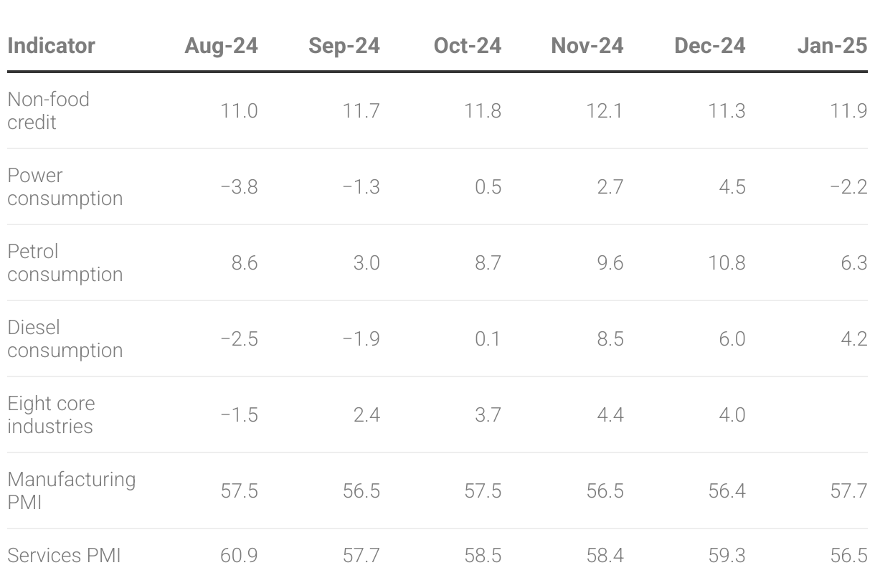Click the 10.8 Petrol consumption value
This screenshot has height=588, width=875.
(727, 262)
